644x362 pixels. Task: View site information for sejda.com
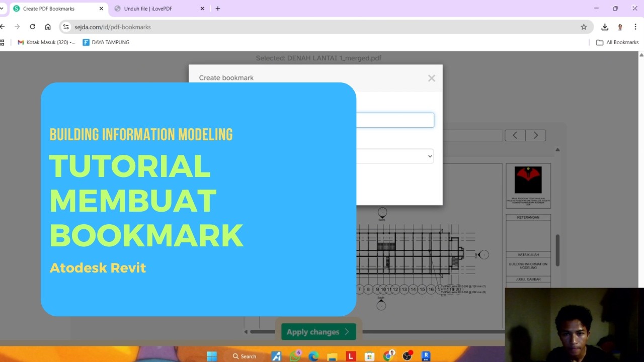coord(66,27)
